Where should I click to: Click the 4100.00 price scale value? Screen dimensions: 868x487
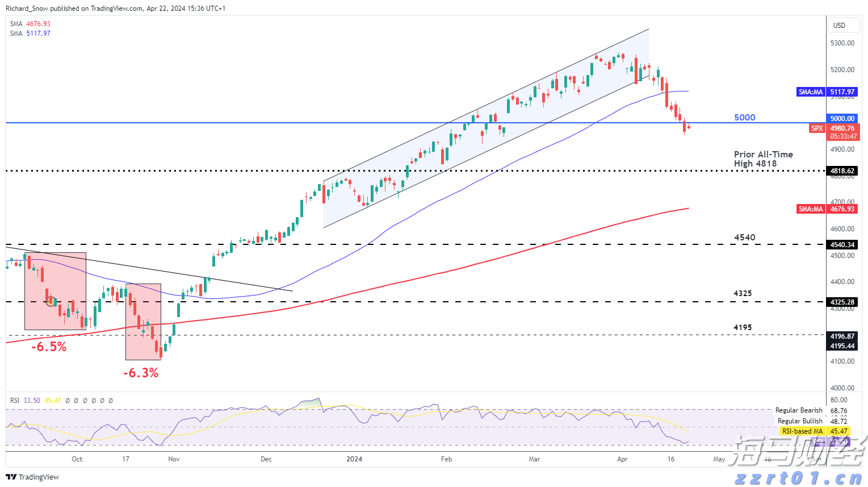842,361
